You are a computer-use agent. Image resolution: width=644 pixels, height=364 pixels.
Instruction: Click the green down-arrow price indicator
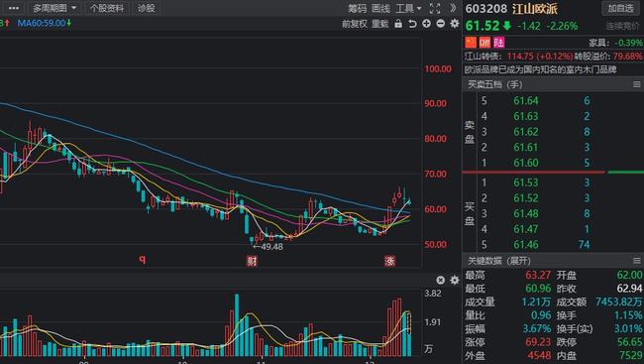[x=507, y=26]
